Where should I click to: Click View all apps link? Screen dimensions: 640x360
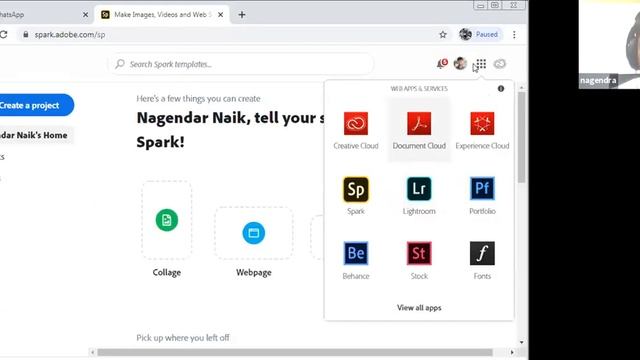[419, 308]
